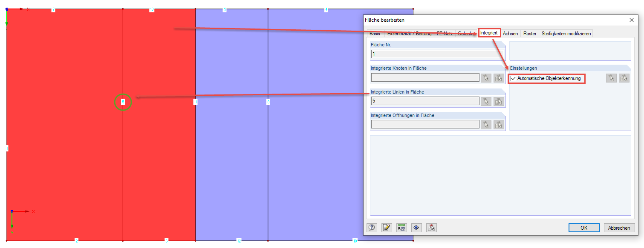
Task: Open the Gelenke tab
Action: coord(466,34)
